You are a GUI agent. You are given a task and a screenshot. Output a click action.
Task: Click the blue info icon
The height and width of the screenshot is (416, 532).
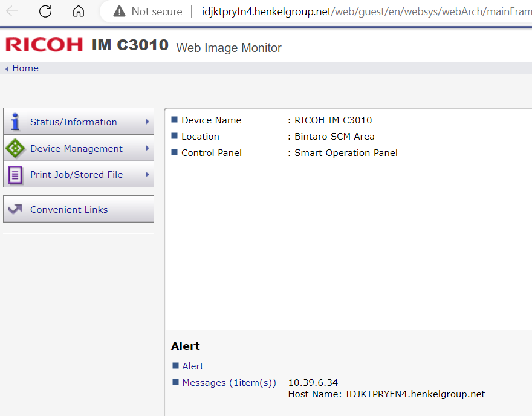[x=15, y=122]
